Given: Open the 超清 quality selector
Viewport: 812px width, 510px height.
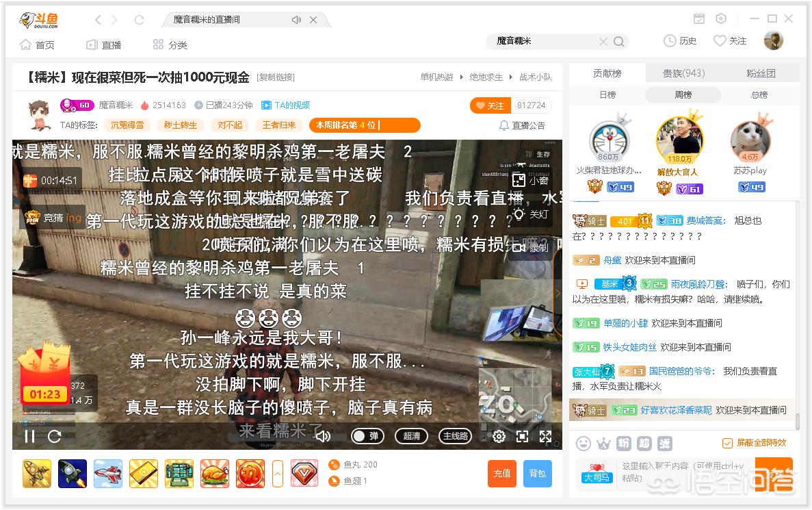Looking at the screenshot, I should (x=412, y=436).
